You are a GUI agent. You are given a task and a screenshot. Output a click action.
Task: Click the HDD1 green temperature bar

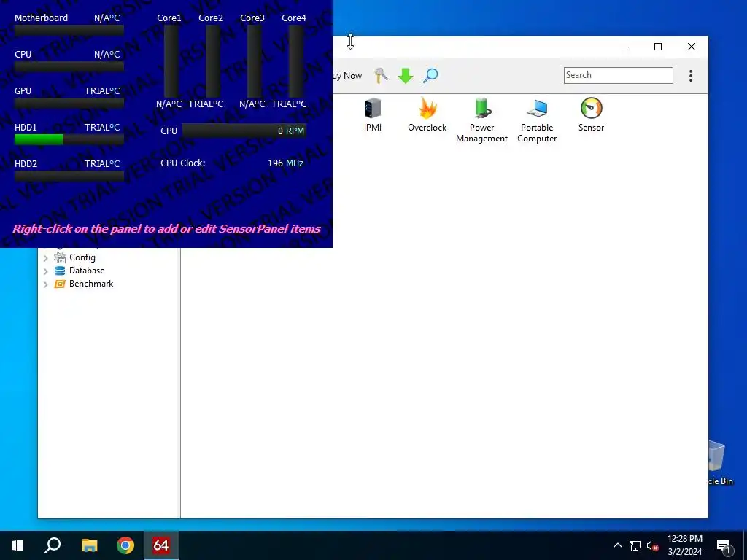click(x=39, y=139)
